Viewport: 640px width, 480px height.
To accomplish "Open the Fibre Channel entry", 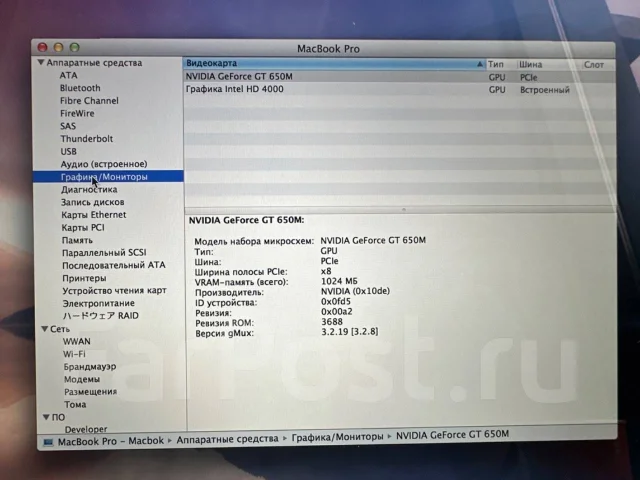I will click(89, 101).
